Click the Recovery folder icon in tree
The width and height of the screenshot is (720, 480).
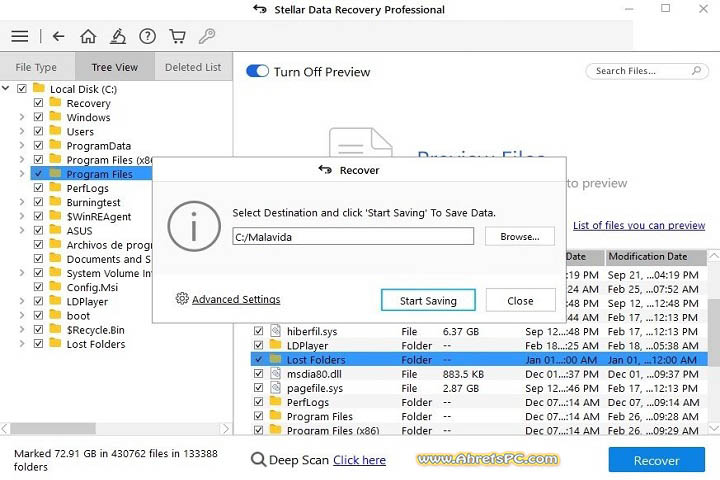click(x=55, y=102)
